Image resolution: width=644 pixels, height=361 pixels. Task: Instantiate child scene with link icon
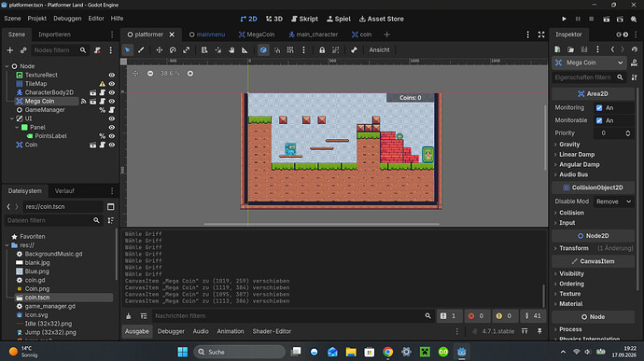[23, 50]
